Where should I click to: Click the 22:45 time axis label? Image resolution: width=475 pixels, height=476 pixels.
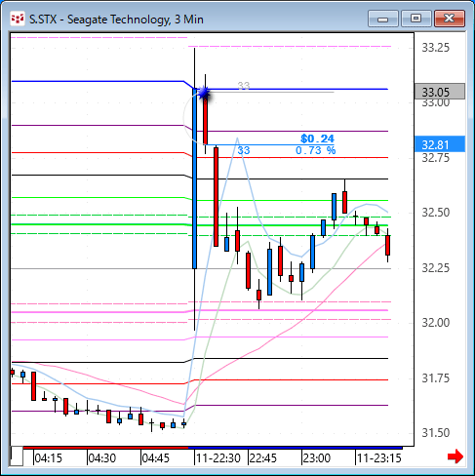[263, 458]
